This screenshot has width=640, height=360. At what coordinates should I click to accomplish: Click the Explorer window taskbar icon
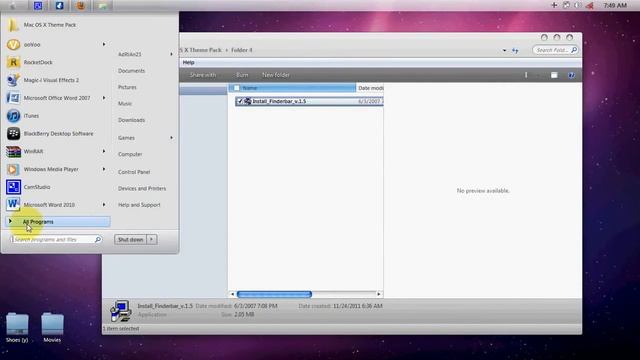[x=102, y=5]
